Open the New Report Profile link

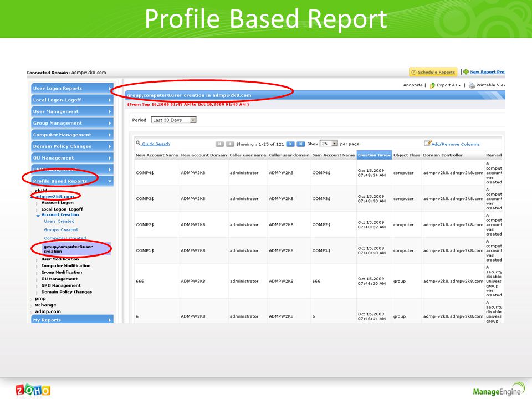(487, 72)
